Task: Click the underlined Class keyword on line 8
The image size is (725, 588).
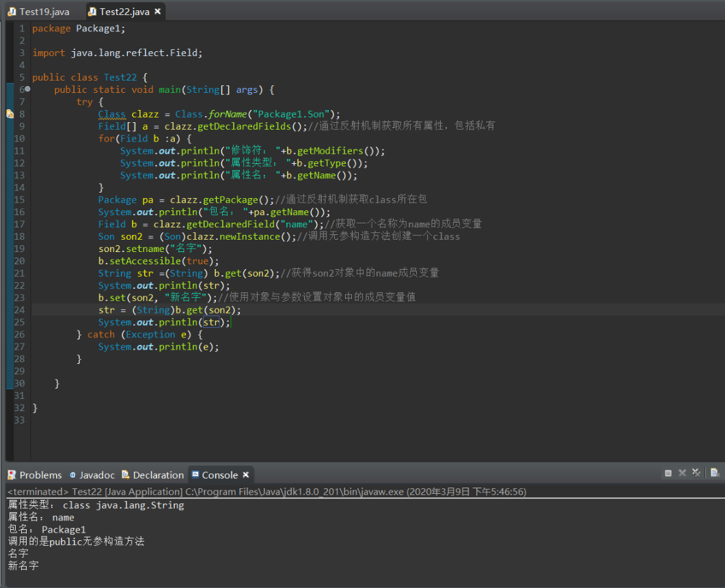Action: pyautogui.click(x=112, y=114)
